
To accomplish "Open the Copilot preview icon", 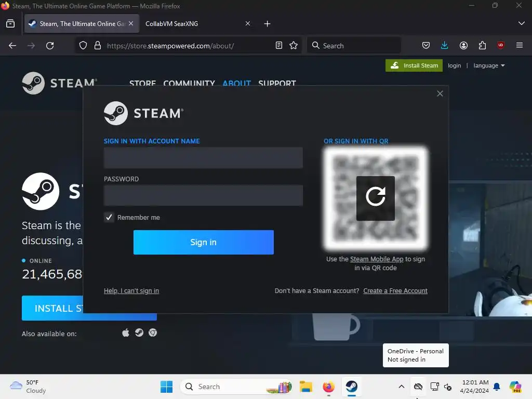I will (515, 387).
